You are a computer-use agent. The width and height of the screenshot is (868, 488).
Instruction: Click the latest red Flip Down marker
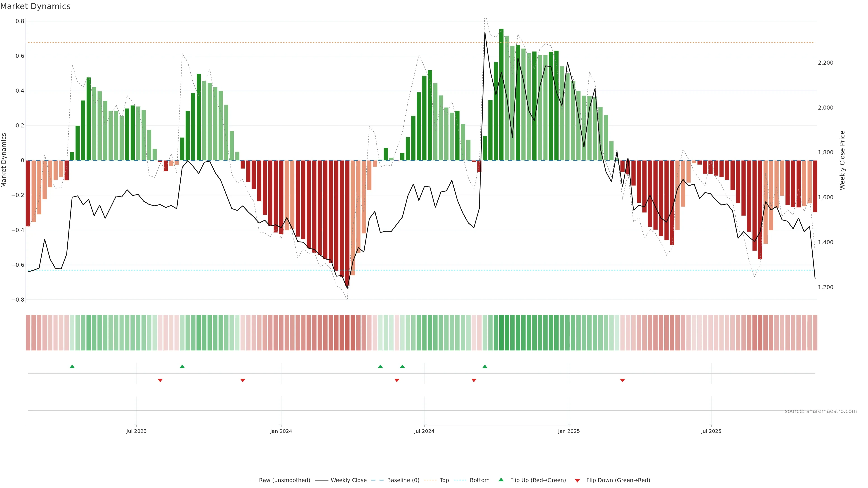pyautogui.click(x=622, y=380)
